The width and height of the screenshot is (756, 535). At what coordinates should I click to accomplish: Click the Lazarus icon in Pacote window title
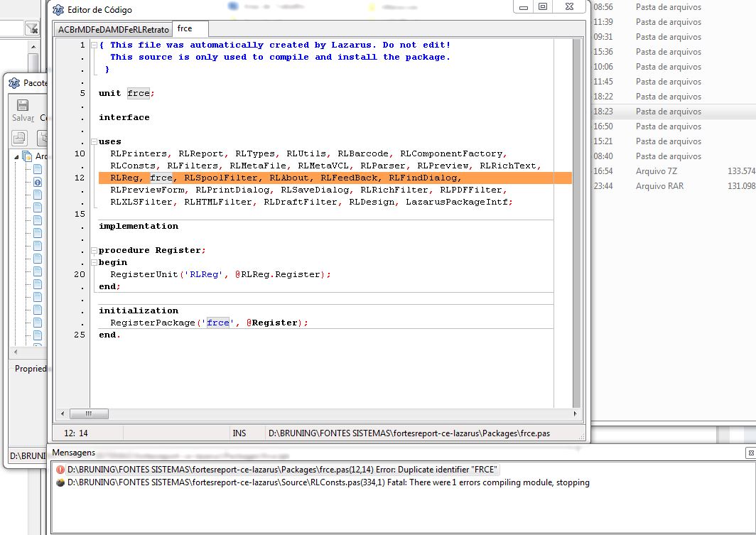pos(14,83)
